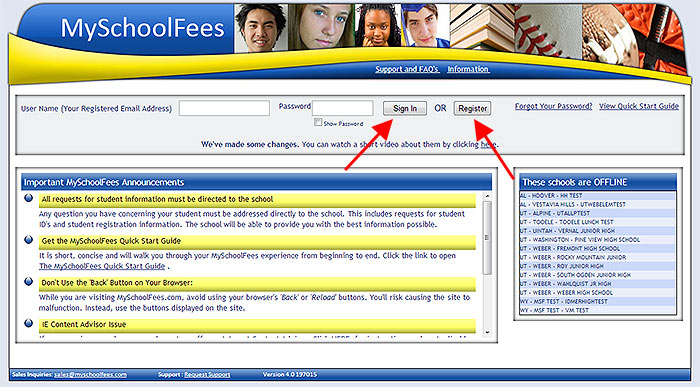Select 'All requests for student information' heading

pos(257,200)
